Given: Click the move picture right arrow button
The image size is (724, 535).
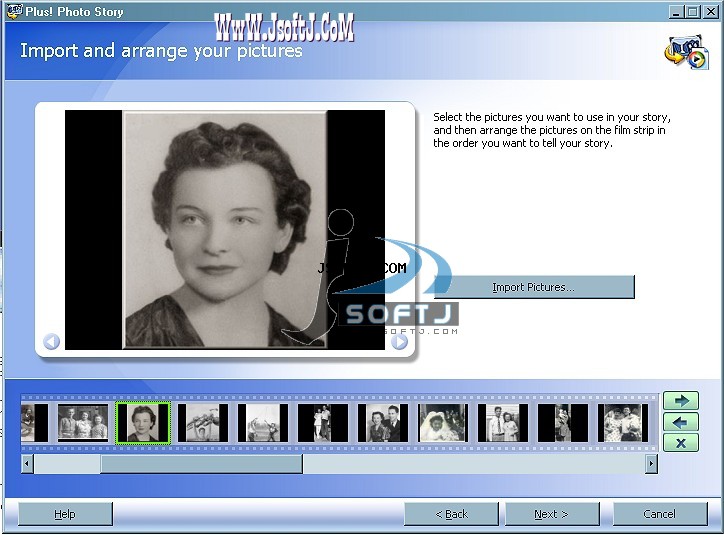Looking at the screenshot, I should pyautogui.click(x=681, y=401).
